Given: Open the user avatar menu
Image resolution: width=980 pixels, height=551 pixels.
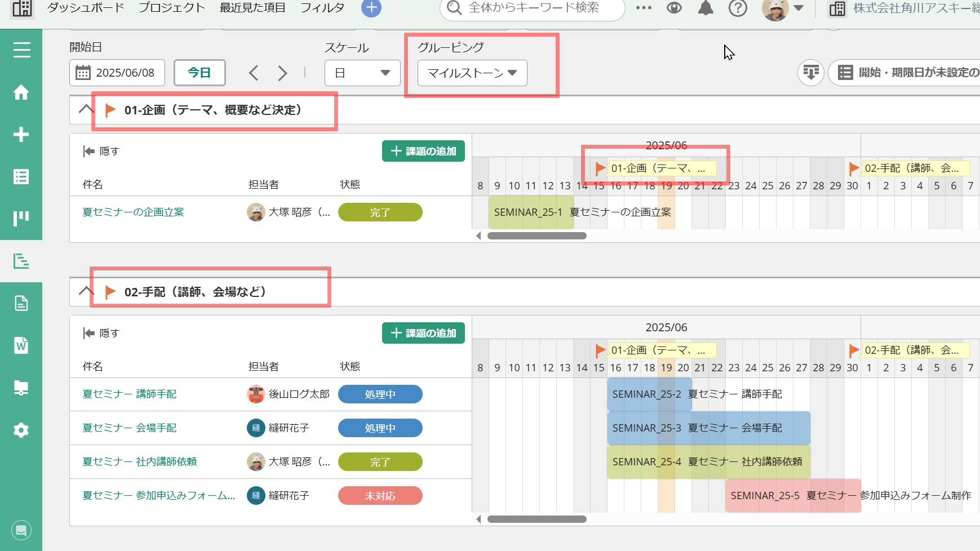Looking at the screenshot, I should pyautogui.click(x=782, y=9).
